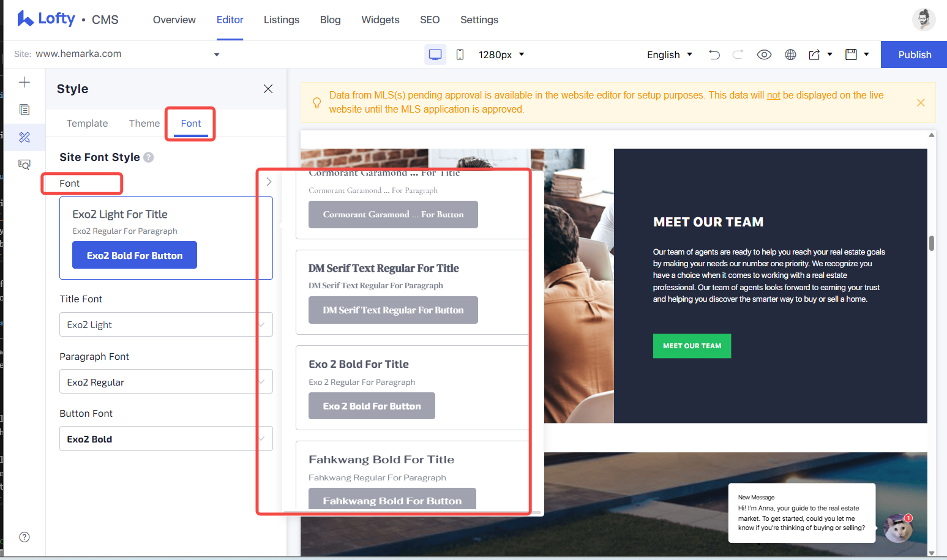Screen dimensions: 947x560
Task: Click the Exo2 Light For Title text
Action: pyautogui.click(x=120, y=214)
